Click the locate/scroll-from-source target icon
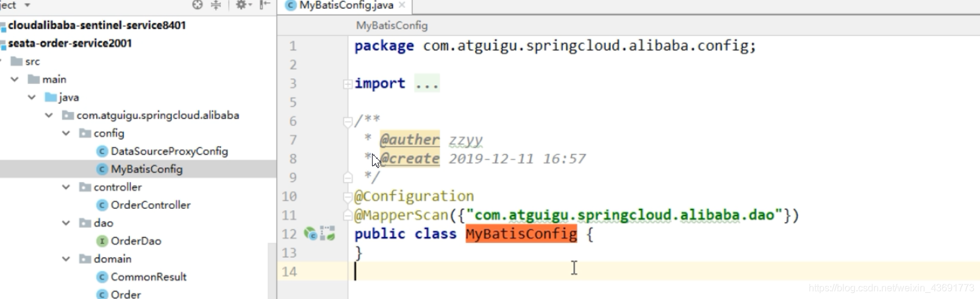Image resolution: width=980 pixels, height=299 pixels. [197, 5]
